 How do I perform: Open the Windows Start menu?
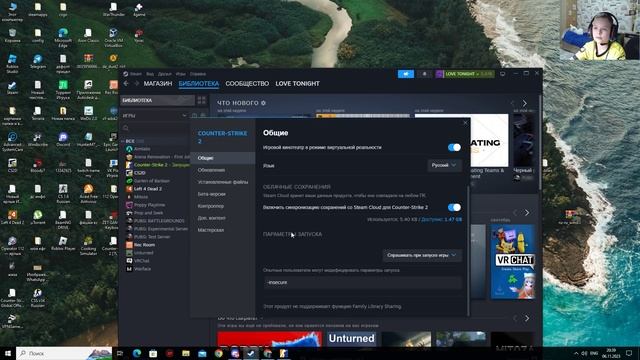[x=8, y=353]
